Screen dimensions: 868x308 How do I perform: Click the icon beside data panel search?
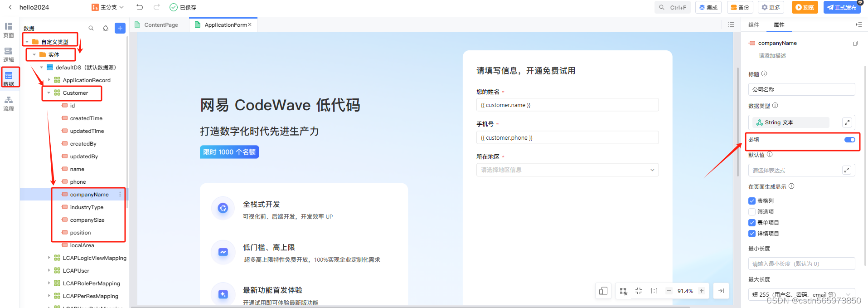pos(106,28)
